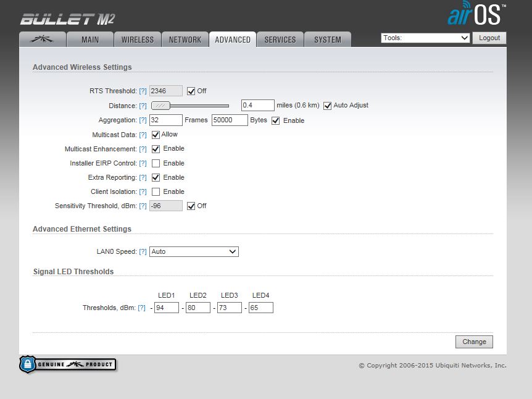Expand the Tools dropdown
Image resolution: width=532 pixels, height=399 pixels.
[426, 38]
